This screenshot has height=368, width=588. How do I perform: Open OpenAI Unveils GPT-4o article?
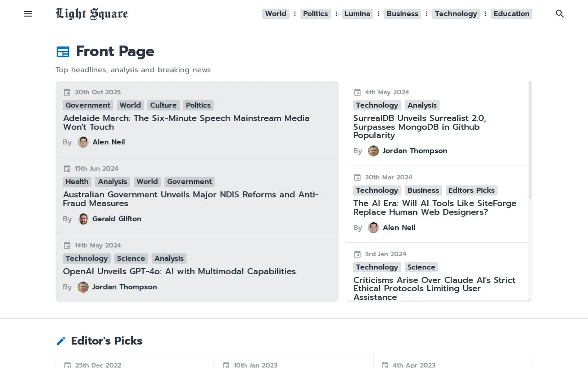pos(179,271)
